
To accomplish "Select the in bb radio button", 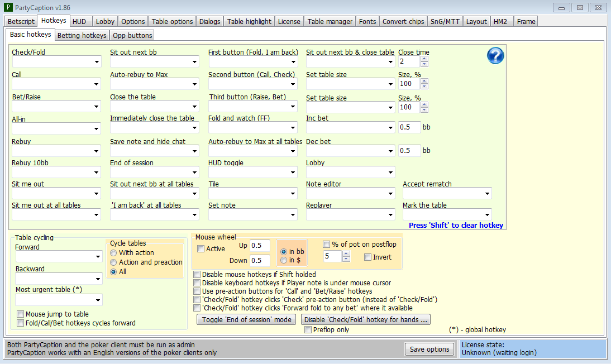I will (x=284, y=252).
